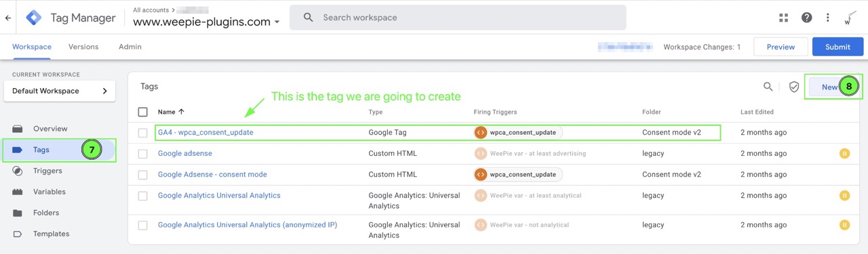This screenshot has width=868, height=254.
Task: Open the Google apps grid icon
Action: coord(784,18)
